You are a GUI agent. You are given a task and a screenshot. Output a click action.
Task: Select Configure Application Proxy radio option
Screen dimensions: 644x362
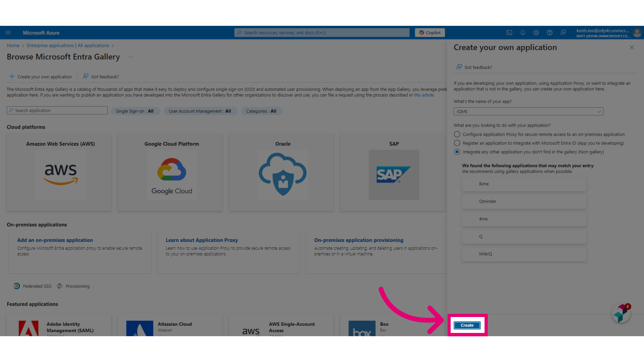click(x=457, y=134)
